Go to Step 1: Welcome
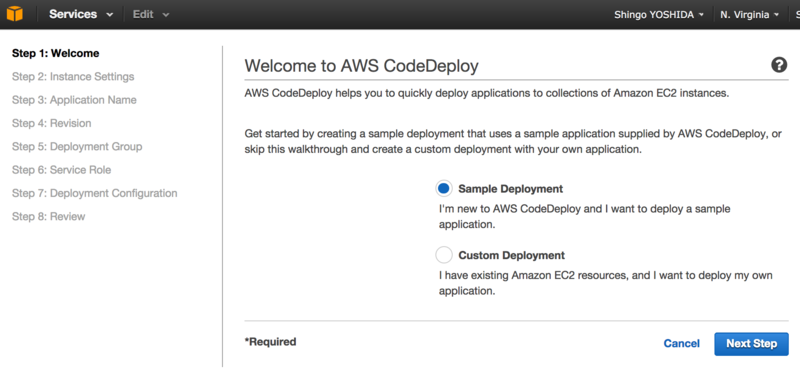The image size is (800, 374). click(56, 53)
